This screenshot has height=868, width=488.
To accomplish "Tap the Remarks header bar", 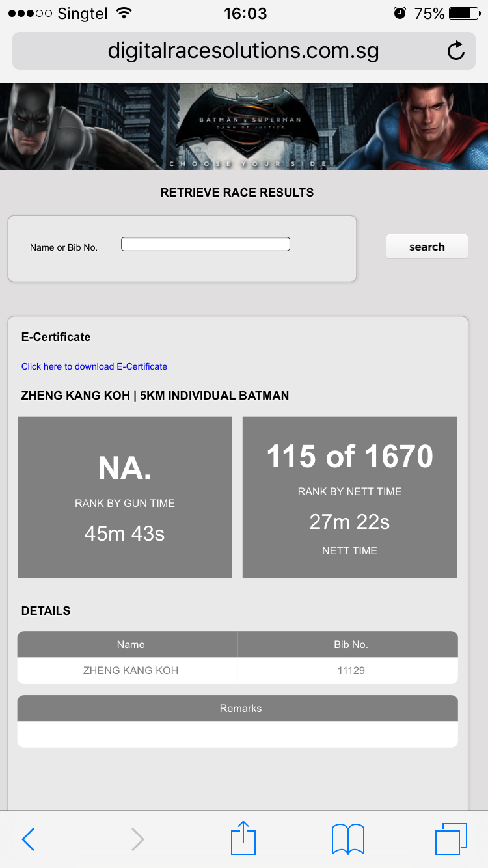I will tap(240, 708).
